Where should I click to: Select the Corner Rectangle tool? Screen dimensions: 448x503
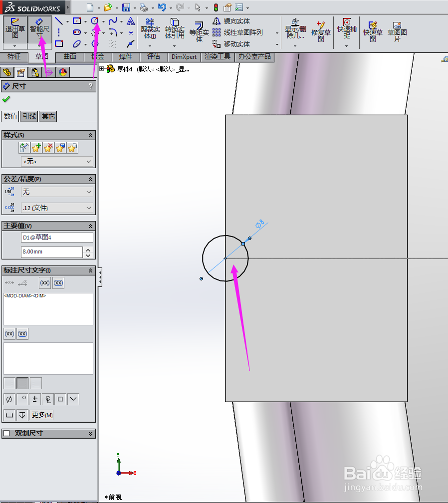click(77, 21)
